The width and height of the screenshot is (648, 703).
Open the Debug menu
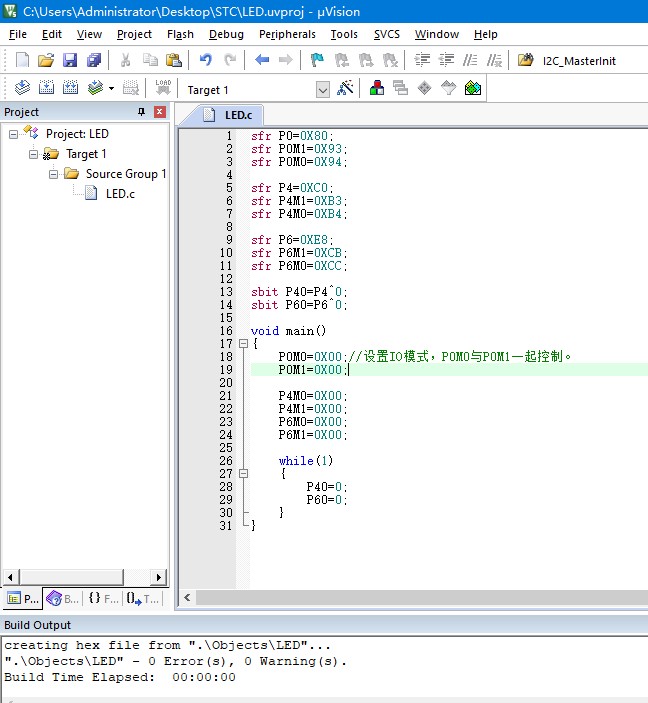coord(226,35)
